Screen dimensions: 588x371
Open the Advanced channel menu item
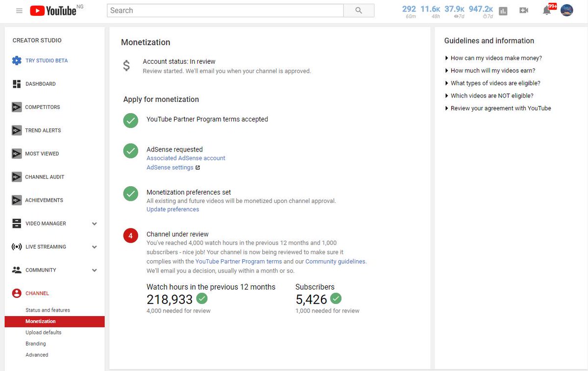37,355
